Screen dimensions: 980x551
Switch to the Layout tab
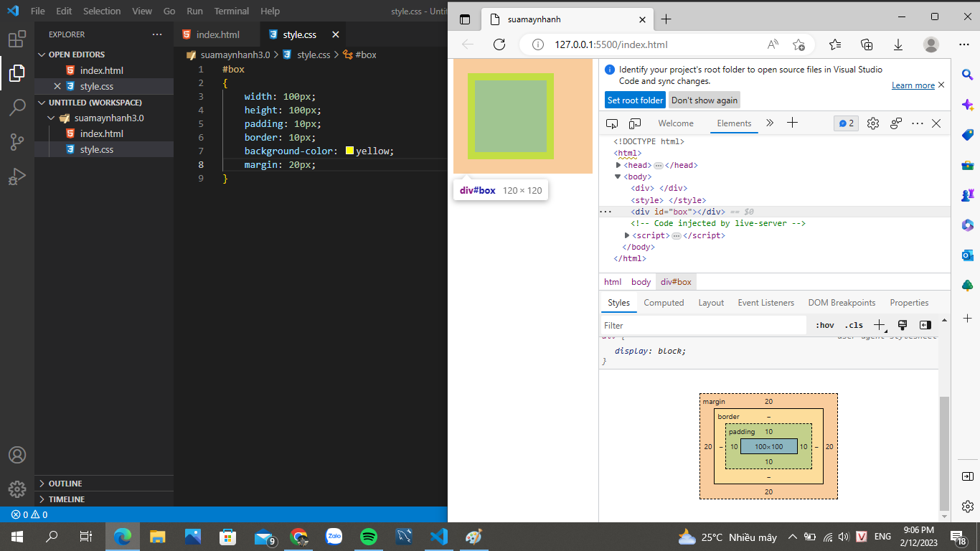tap(711, 303)
